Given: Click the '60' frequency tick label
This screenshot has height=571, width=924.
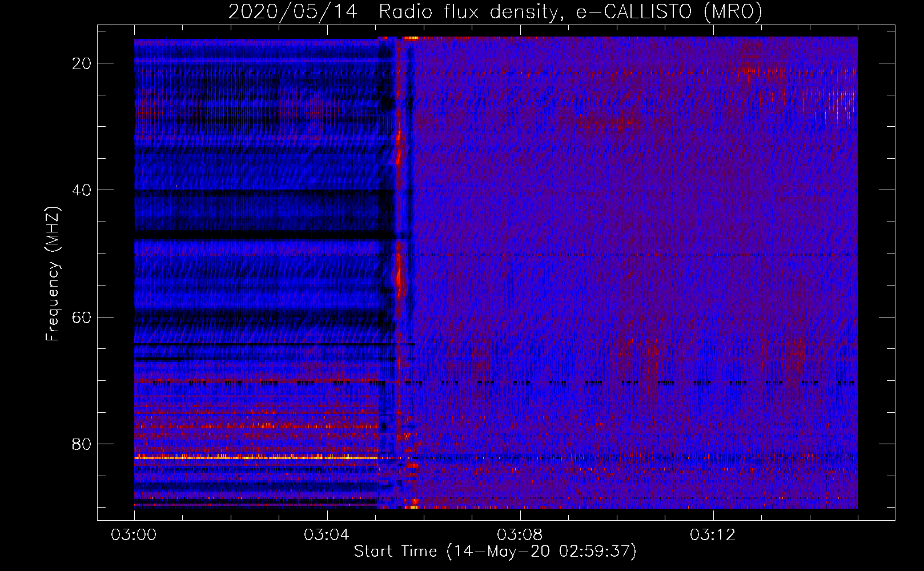Looking at the screenshot, I should 82,317.
